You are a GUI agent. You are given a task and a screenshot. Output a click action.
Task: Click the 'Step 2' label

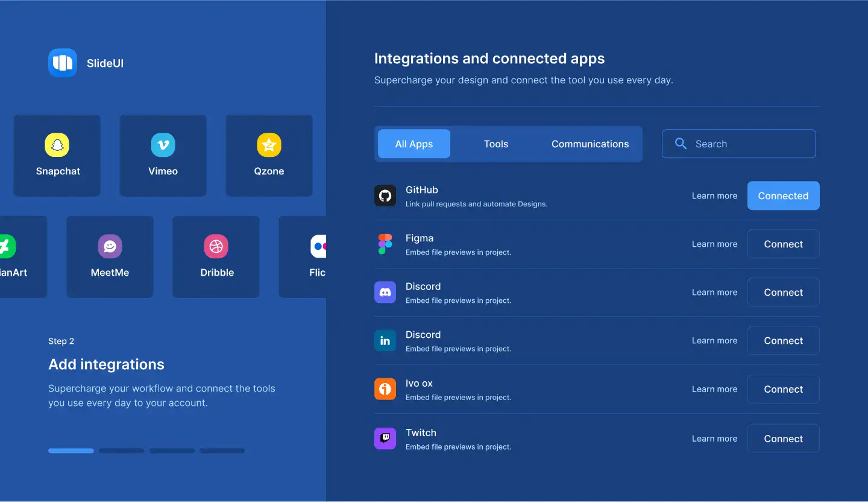click(x=61, y=341)
